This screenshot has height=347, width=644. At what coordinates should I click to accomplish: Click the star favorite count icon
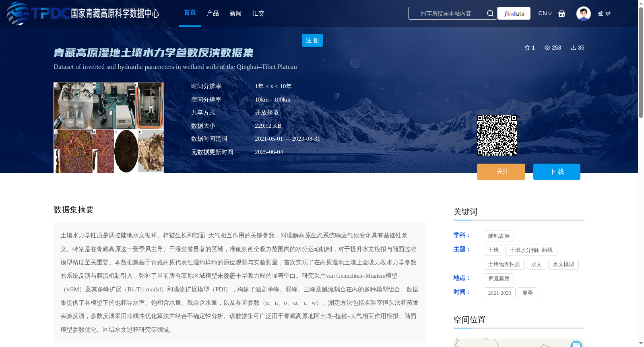click(527, 48)
